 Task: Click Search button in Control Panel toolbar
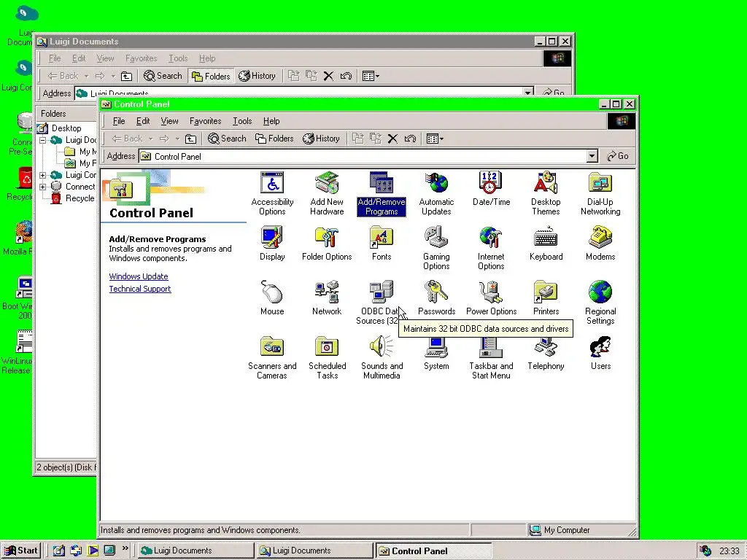point(228,139)
